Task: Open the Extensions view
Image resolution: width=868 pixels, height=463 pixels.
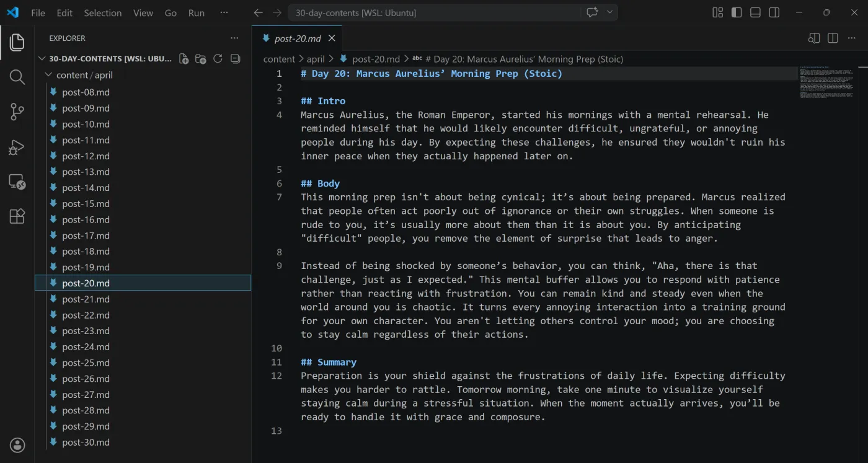Action: (17, 216)
